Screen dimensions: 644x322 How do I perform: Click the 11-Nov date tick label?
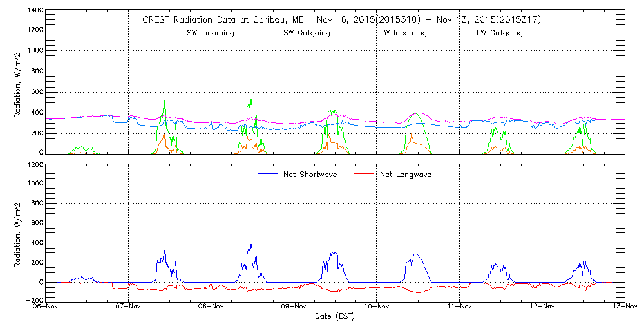[x=460, y=307]
